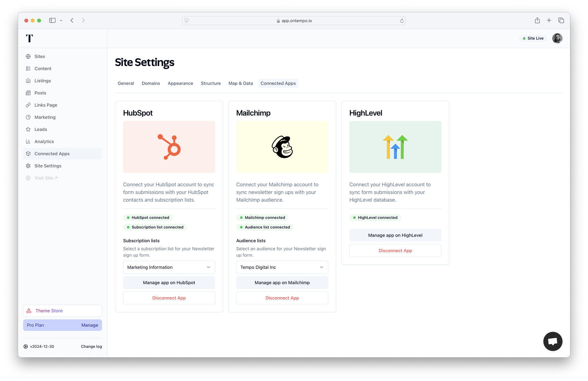
Task: Click the HighLevel arrows thumbnail
Action: pyautogui.click(x=395, y=147)
